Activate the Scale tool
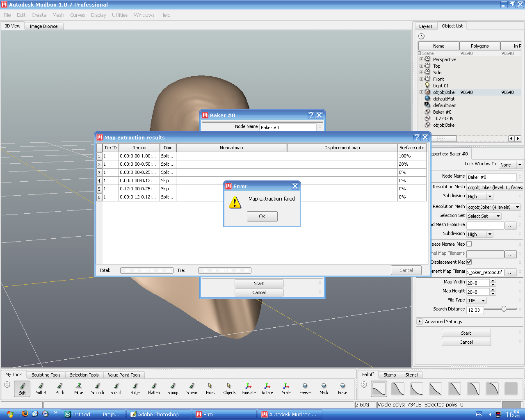Screen dimensions: 525x420 286,388
